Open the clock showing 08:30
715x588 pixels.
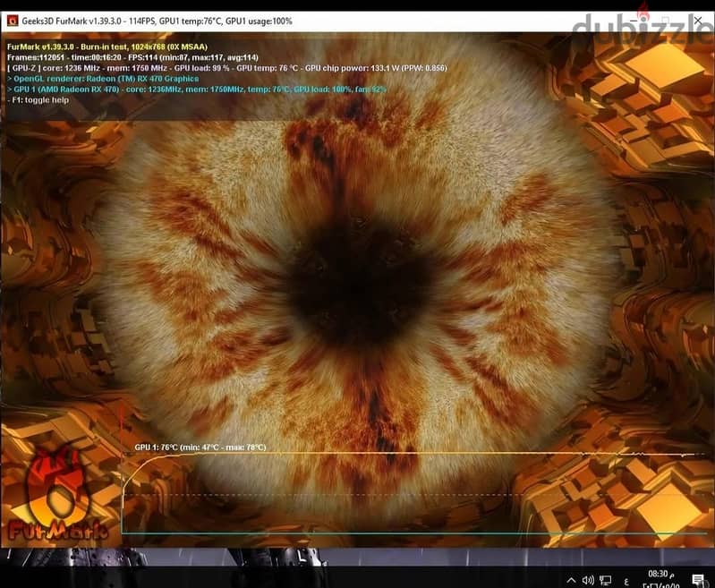click(661, 578)
